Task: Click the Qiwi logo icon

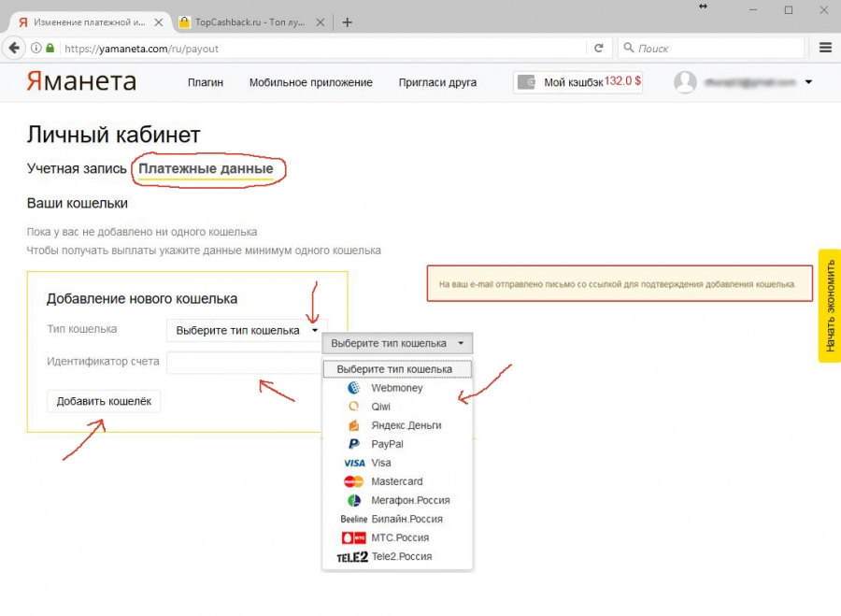Action: click(x=354, y=407)
